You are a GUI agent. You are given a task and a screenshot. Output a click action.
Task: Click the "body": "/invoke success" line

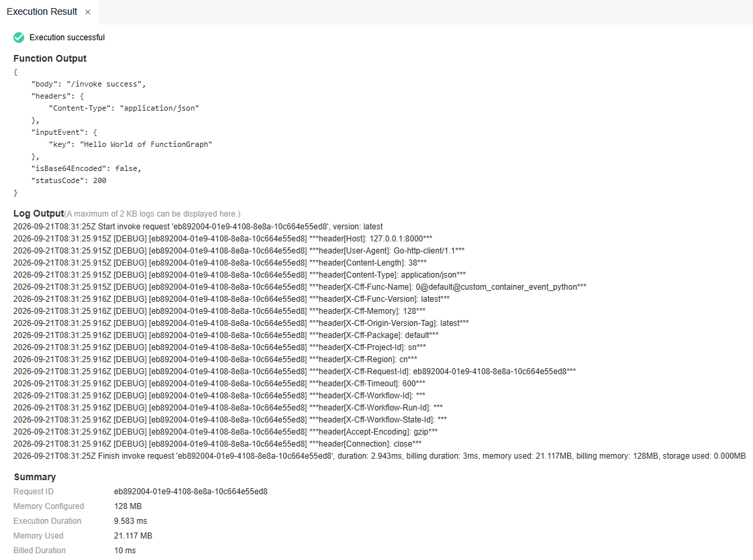click(89, 84)
